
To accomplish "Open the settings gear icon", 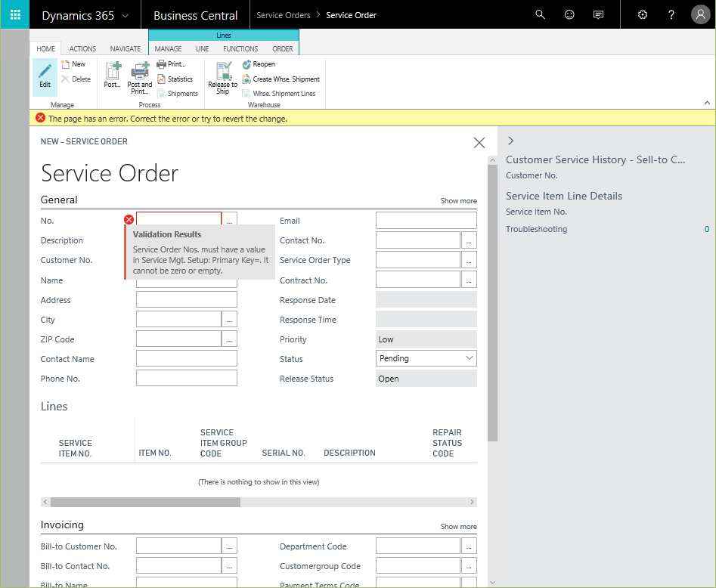I will click(x=643, y=14).
